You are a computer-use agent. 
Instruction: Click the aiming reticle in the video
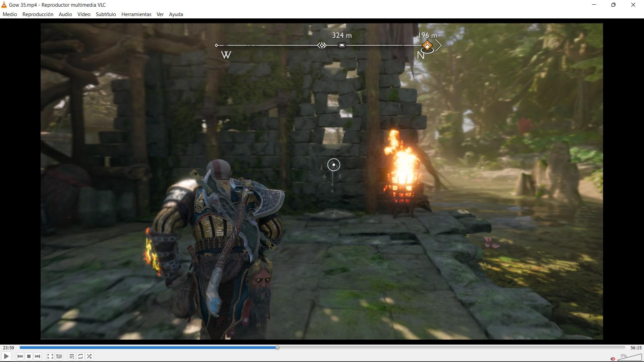coord(333,165)
